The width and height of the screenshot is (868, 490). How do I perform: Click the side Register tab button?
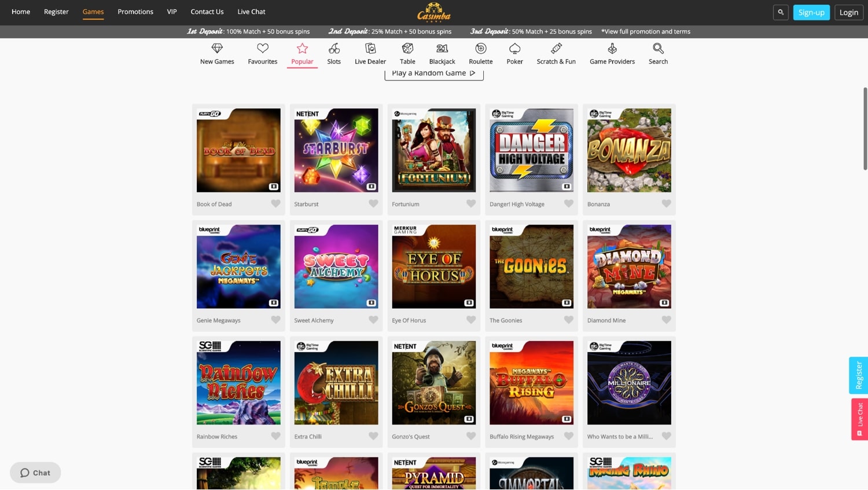coord(859,375)
